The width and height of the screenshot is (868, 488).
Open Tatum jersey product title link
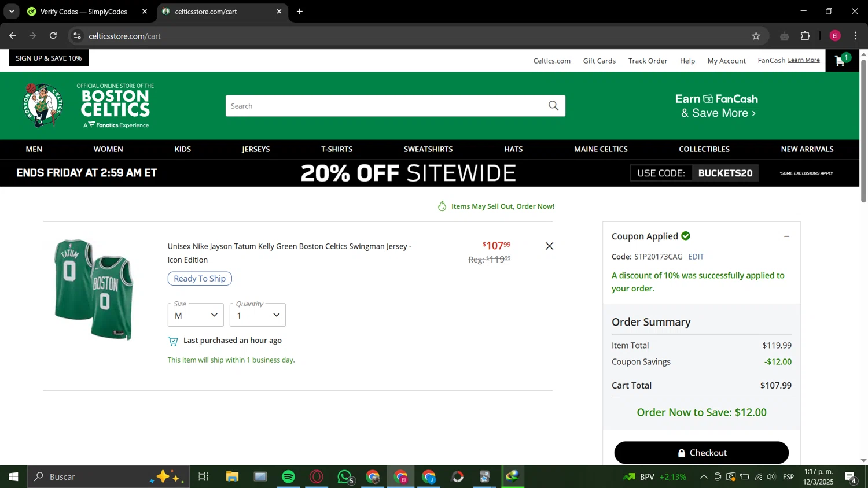coord(289,253)
